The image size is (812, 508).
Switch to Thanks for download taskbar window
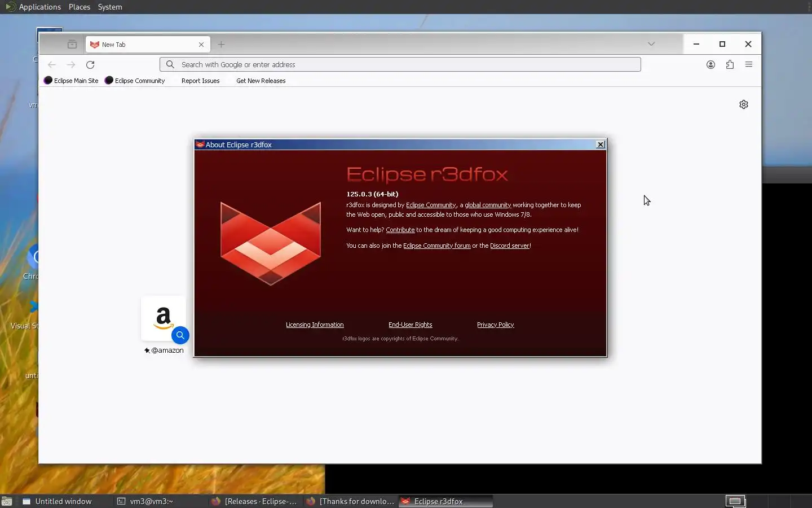350,501
